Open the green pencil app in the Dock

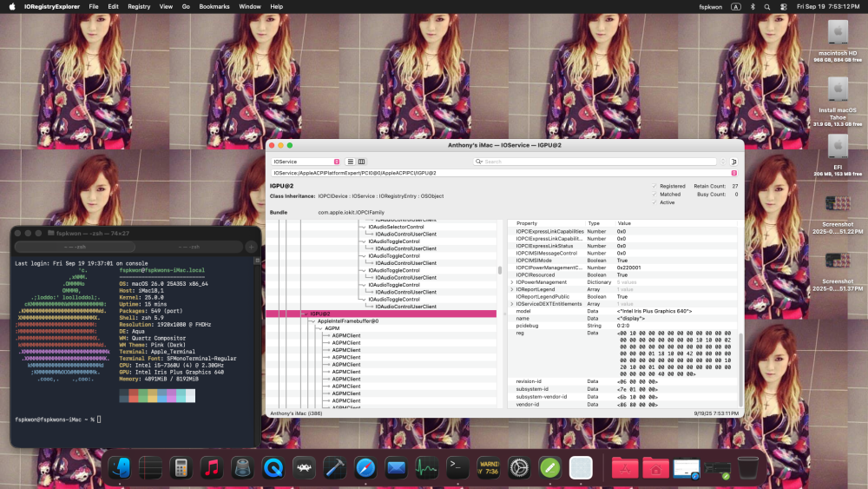tap(549, 468)
